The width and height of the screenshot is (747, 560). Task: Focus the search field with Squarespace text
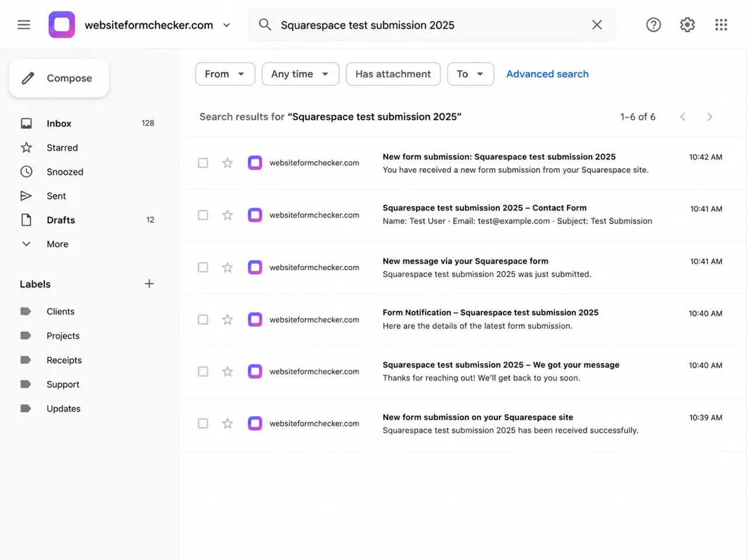432,25
